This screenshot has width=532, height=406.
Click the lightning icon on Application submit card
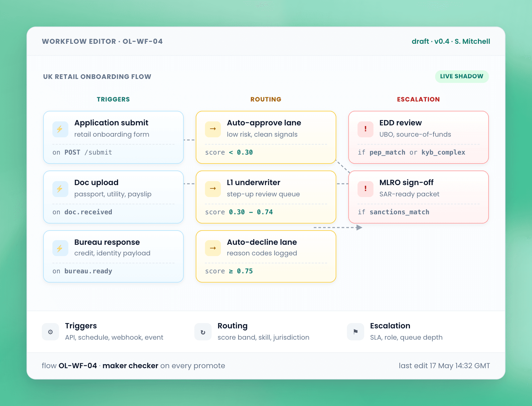[x=60, y=129]
